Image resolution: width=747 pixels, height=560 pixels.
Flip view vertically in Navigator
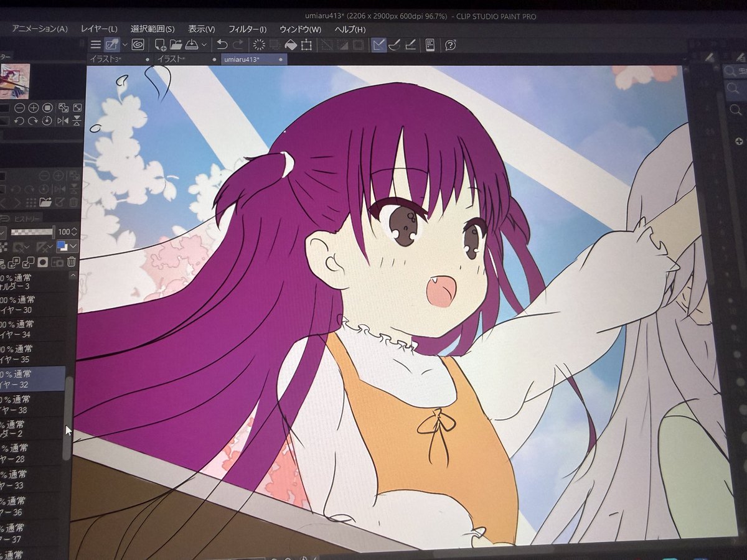pyautogui.click(x=77, y=121)
